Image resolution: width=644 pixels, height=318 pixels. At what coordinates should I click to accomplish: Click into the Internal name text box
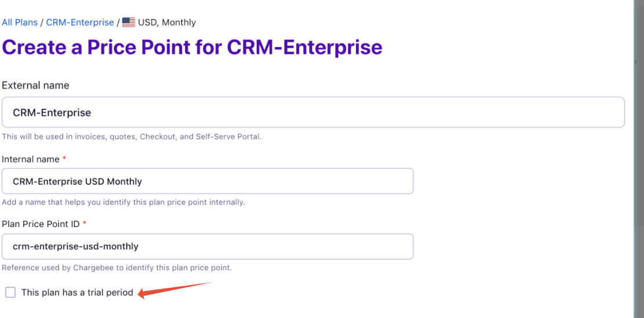(208, 181)
